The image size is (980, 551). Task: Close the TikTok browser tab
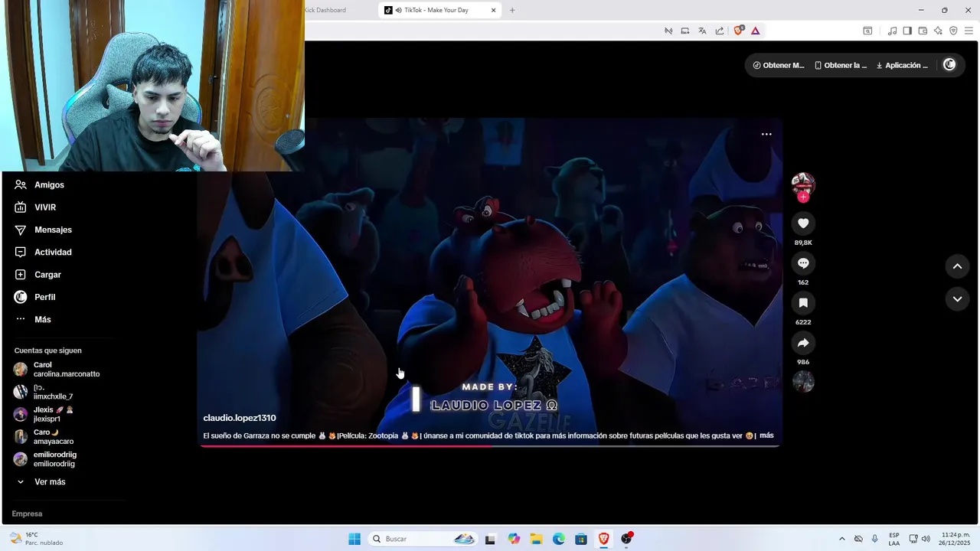click(494, 10)
